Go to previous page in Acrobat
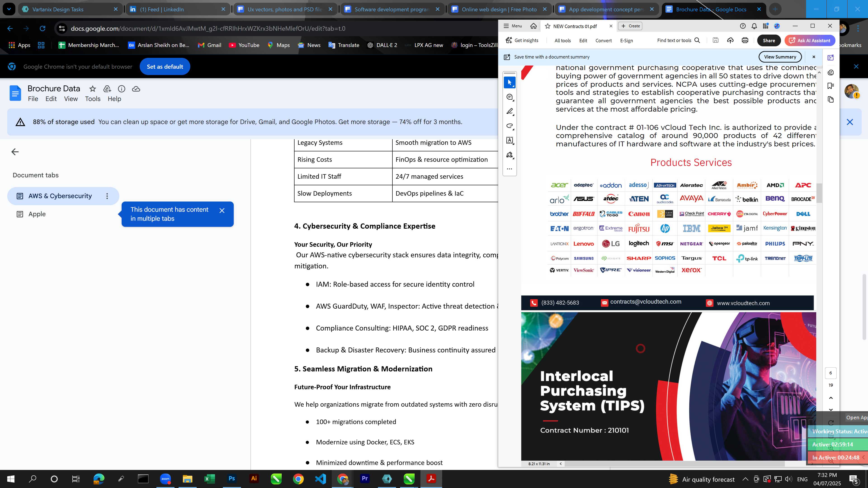 point(831,398)
